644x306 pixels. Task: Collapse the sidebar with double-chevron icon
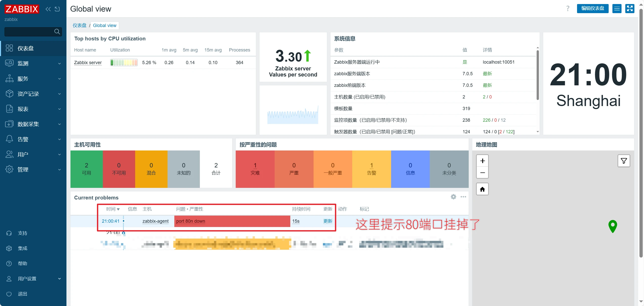coord(48,9)
